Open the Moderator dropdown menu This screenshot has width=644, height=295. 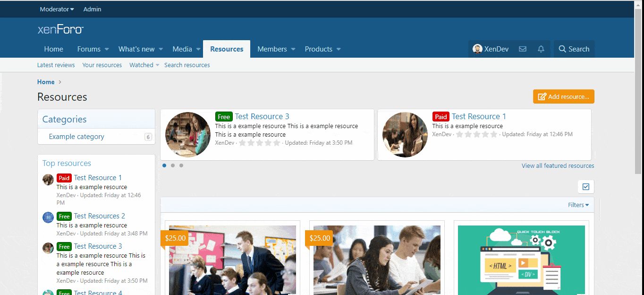57,9
